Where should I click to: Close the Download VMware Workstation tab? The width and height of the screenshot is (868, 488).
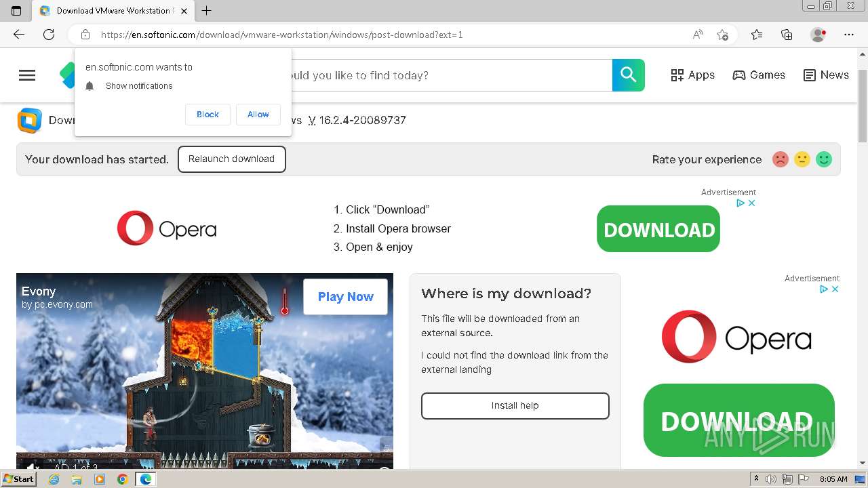(184, 11)
